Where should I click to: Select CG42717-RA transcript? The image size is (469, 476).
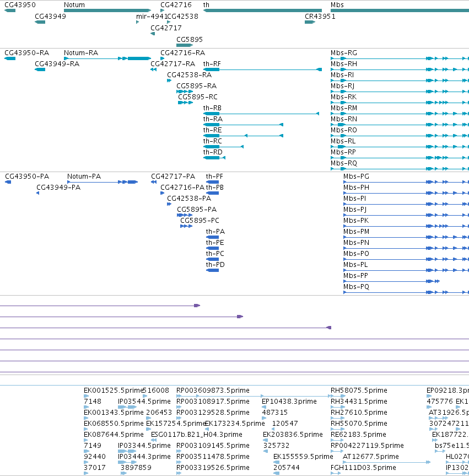pyautogui.click(x=154, y=69)
